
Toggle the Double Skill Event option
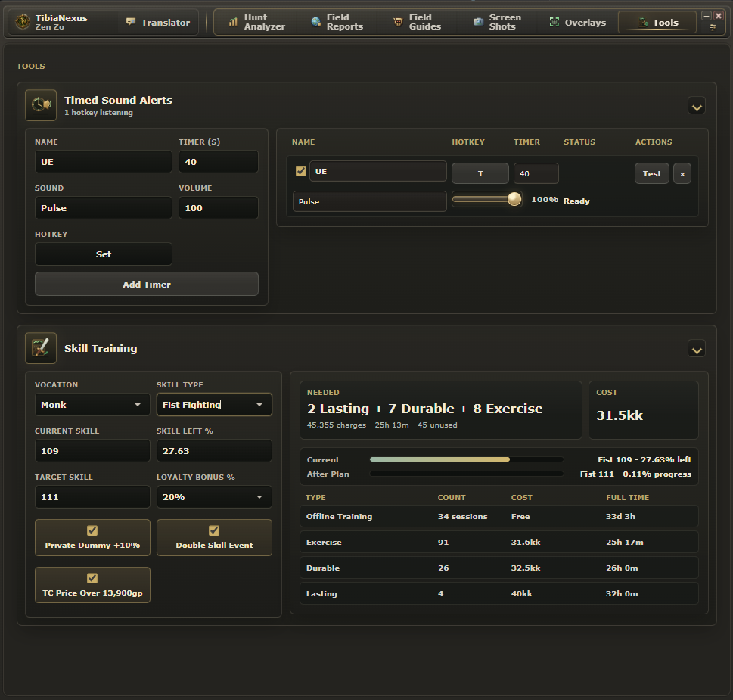(x=214, y=537)
